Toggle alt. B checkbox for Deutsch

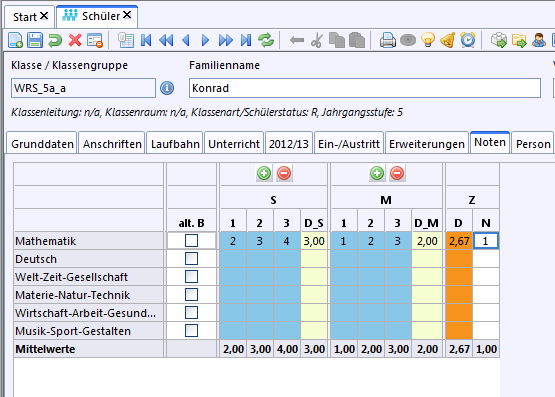coord(191,259)
